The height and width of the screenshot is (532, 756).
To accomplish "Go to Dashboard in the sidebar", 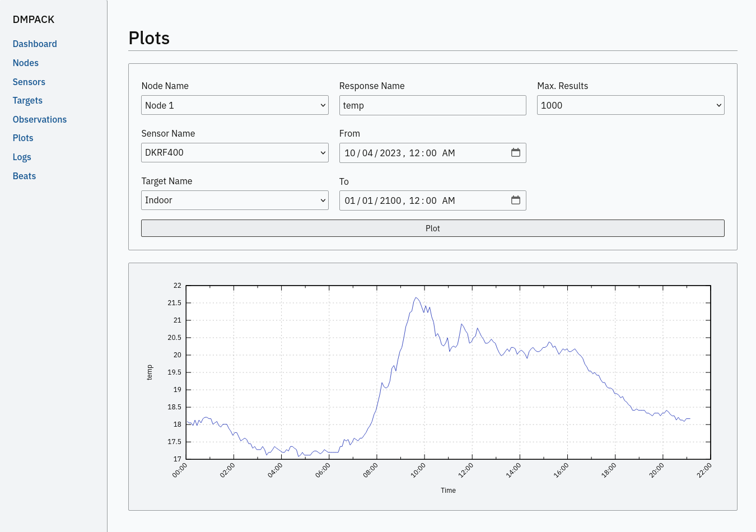I will [35, 44].
